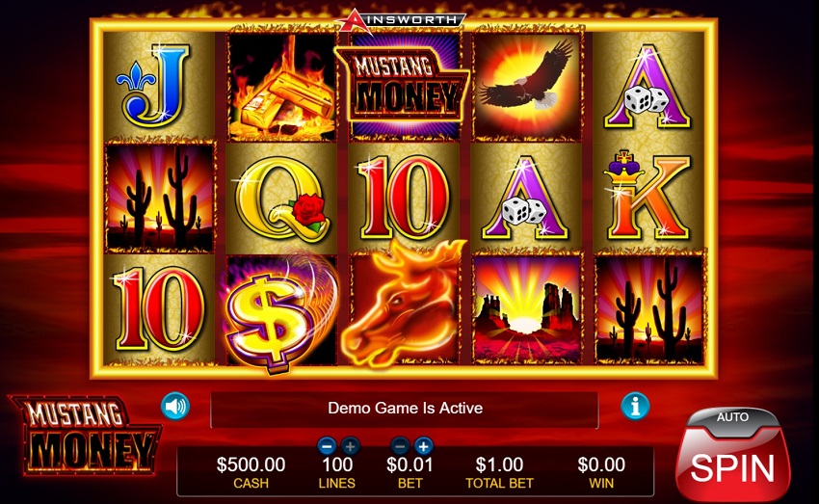Click the desert mesa sunset symbol

527,309
